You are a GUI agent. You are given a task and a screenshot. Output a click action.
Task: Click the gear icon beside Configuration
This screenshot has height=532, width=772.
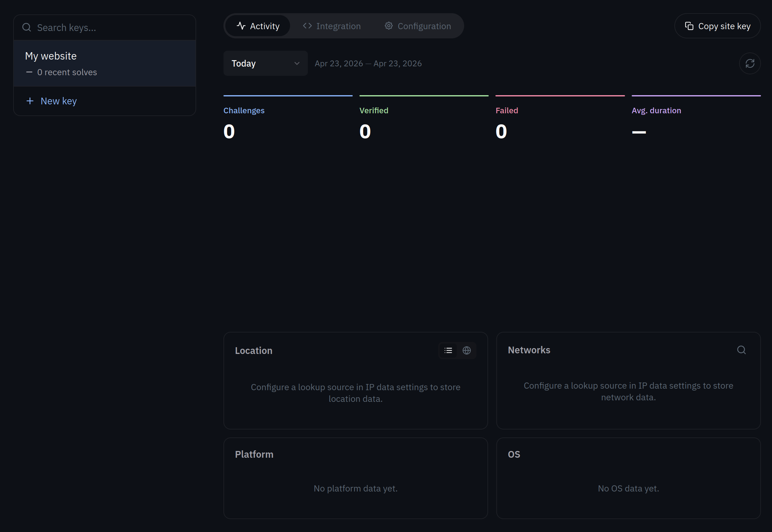pyautogui.click(x=388, y=26)
